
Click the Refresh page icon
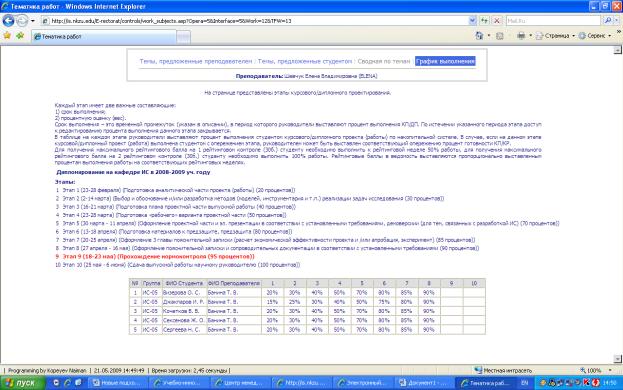484,21
